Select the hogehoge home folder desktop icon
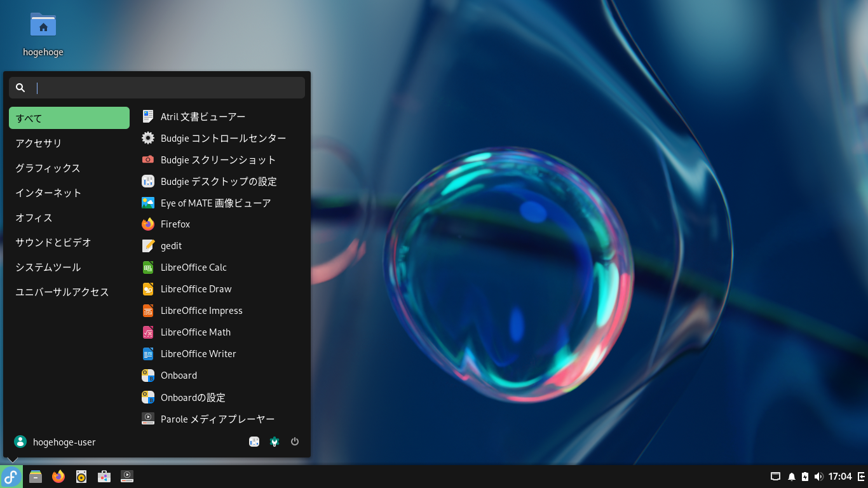Screen dimensions: 868x488 (x=43, y=34)
